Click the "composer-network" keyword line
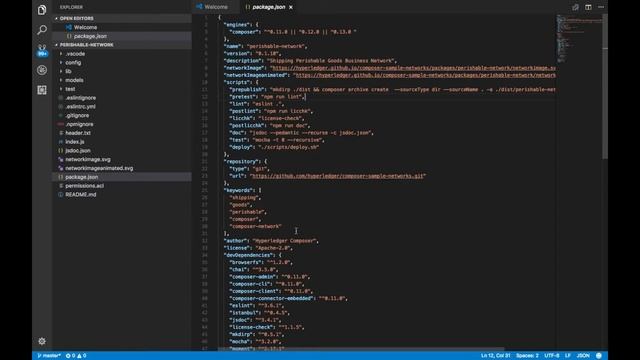Viewport: 640px width, 360px height. click(x=256, y=227)
